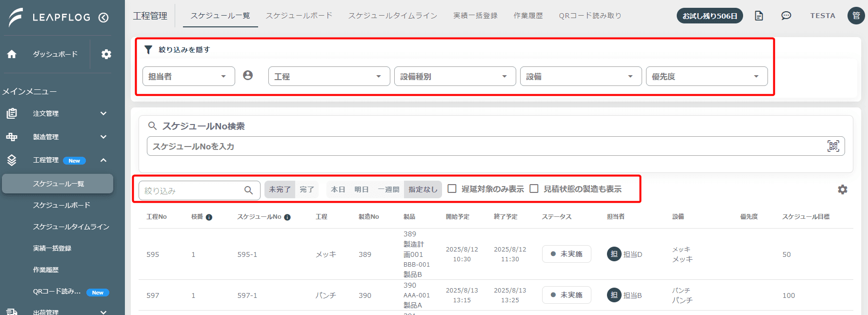868x315 pixels.
Task: Click 絞り込みを隠す filter toggle link
Action: [184, 49]
